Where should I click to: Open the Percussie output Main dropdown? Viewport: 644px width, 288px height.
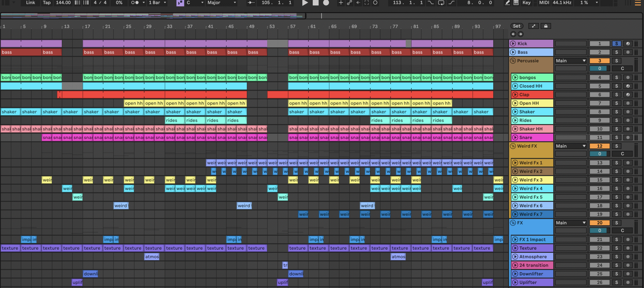pyautogui.click(x=571, y=61)
